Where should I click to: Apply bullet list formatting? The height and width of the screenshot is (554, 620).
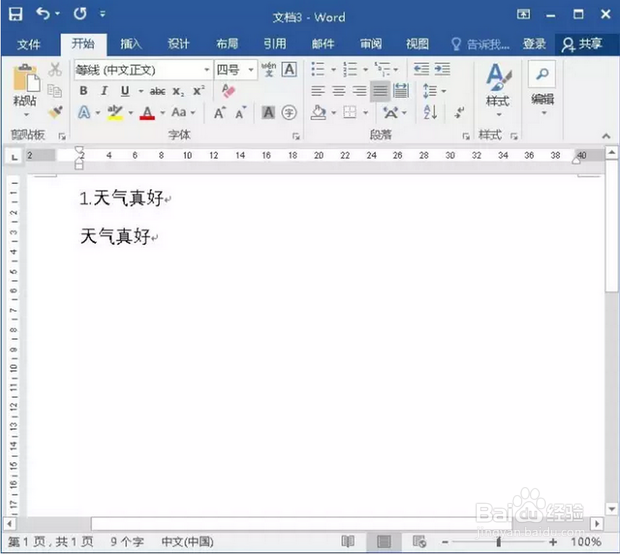coord(318,69)
